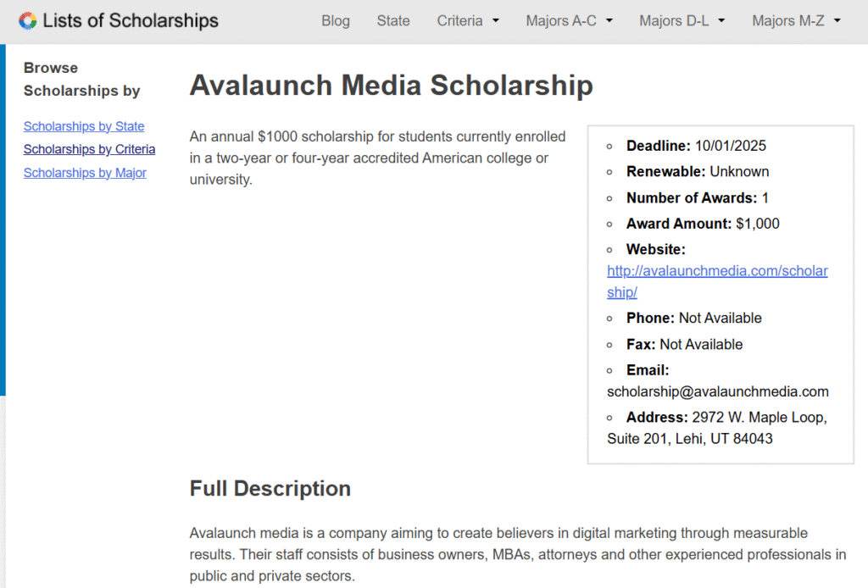
Task: Select the Award Amount $1,000 entry
Action: [703, 224]
